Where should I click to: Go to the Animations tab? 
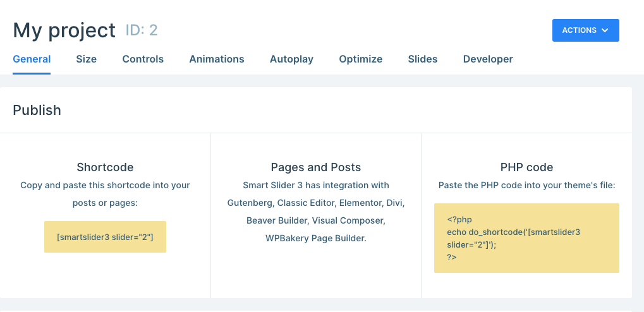[x=216, y=59]
